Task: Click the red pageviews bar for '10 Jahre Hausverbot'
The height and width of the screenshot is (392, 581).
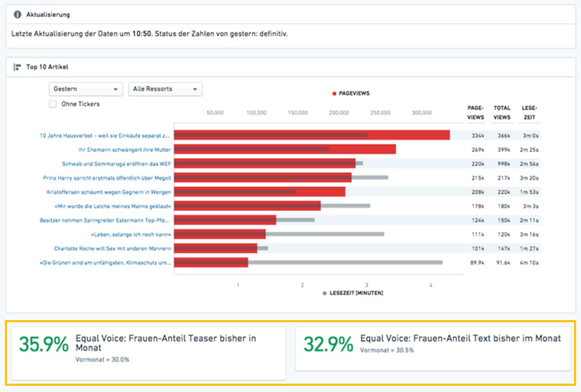Action: tap(312, 134)
